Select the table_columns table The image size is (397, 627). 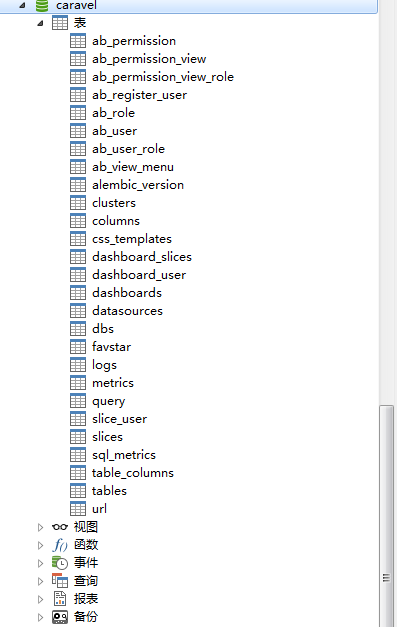pos(133,473)
